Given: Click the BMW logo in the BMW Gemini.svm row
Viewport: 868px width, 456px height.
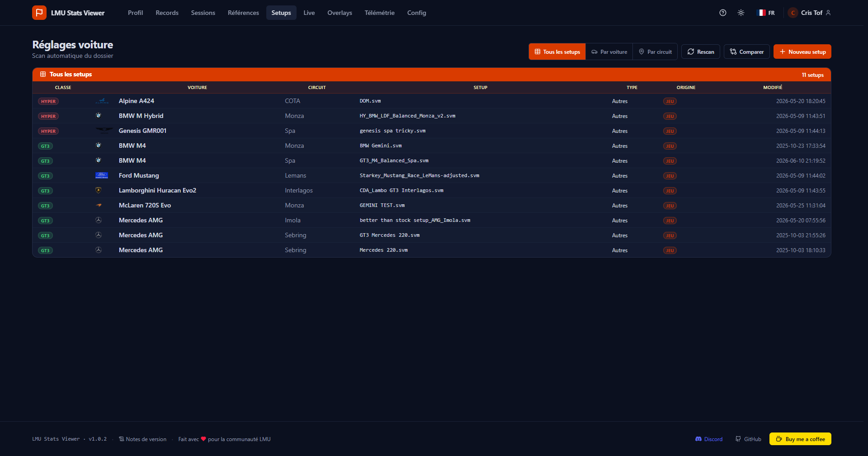Looking at the screenshot, I should tap(99, 146).
